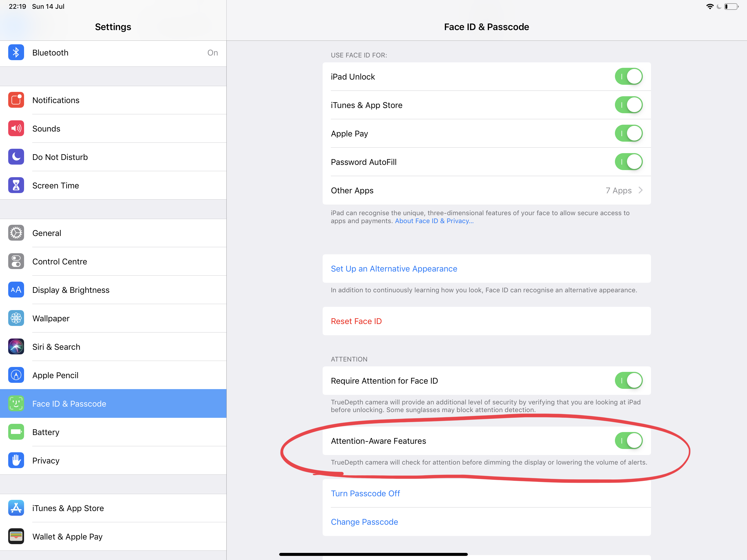The width and height of the screenshot is (747, 560).
Task: Tap the Battery icon in sidebar
Action: pyautogui.click(x=16, y=432)
